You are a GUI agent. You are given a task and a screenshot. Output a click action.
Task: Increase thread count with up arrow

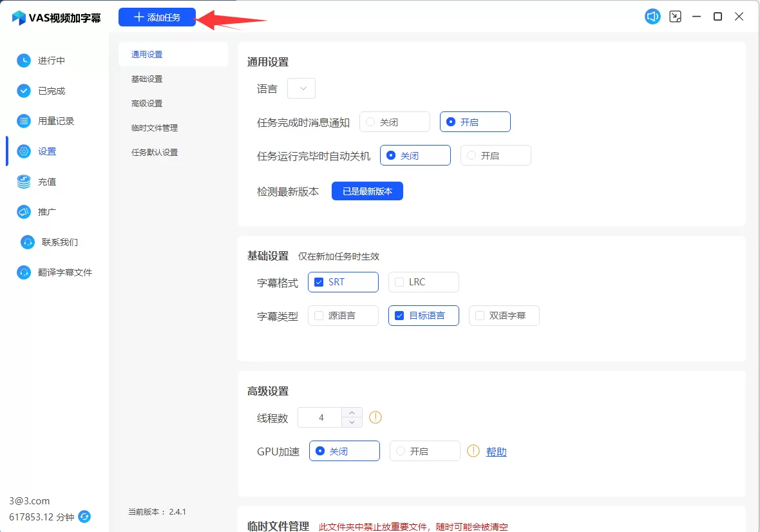click(x=352, y=412)
